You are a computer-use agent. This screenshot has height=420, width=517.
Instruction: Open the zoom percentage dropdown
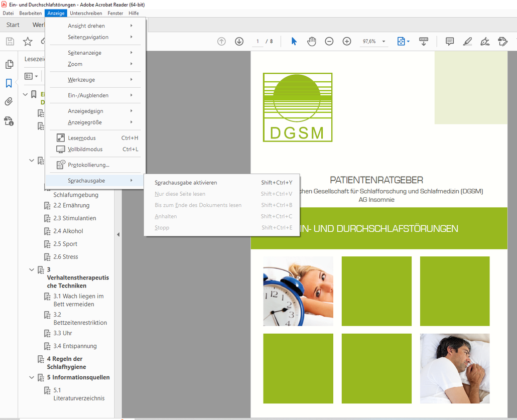384,42
